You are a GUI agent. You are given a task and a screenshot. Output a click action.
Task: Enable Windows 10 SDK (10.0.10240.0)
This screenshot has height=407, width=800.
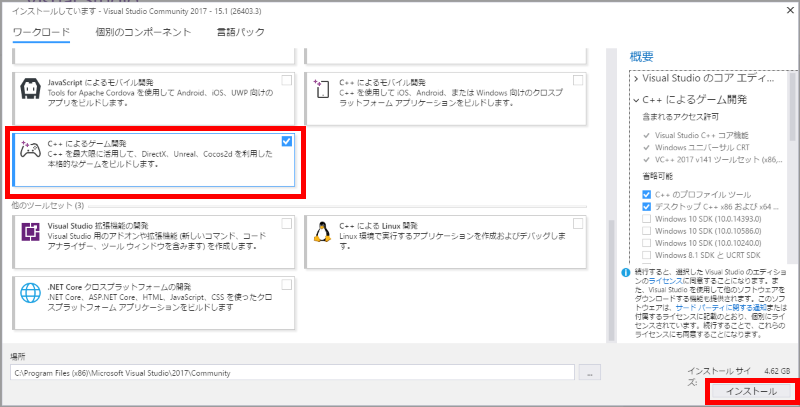646,243
